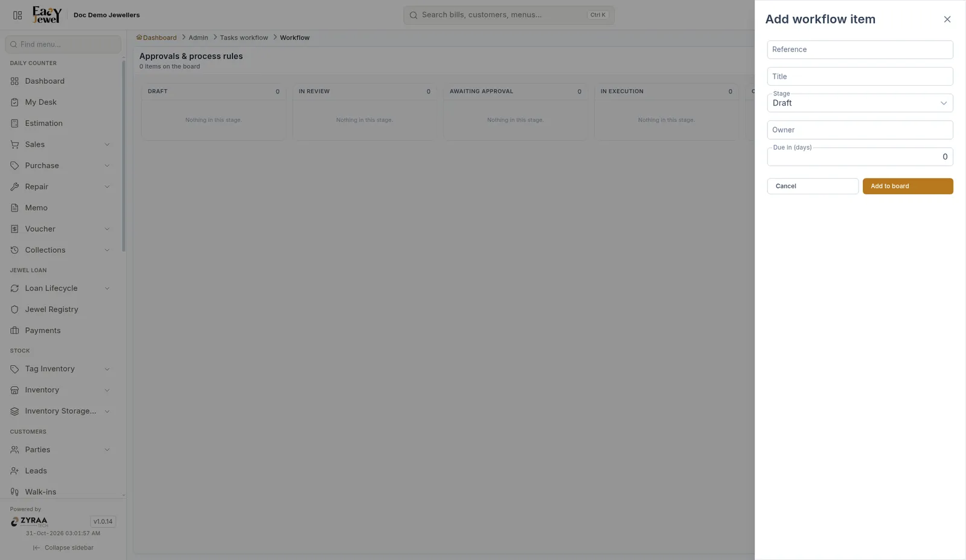Click the global search bills bar
966x560 pixels.
click(x=509, y=15)
